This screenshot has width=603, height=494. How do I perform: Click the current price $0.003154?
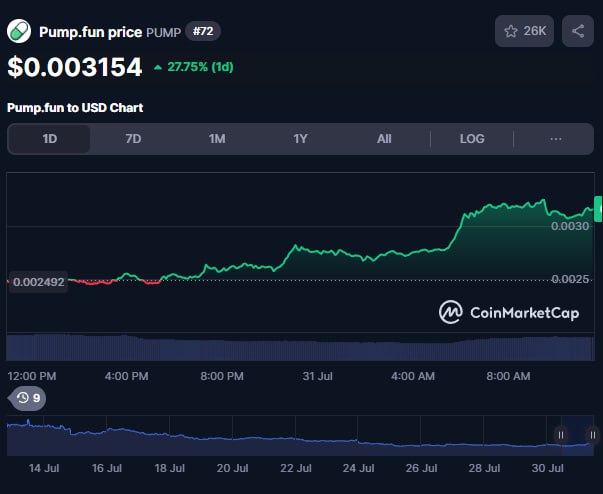click(x=75, y=67)
